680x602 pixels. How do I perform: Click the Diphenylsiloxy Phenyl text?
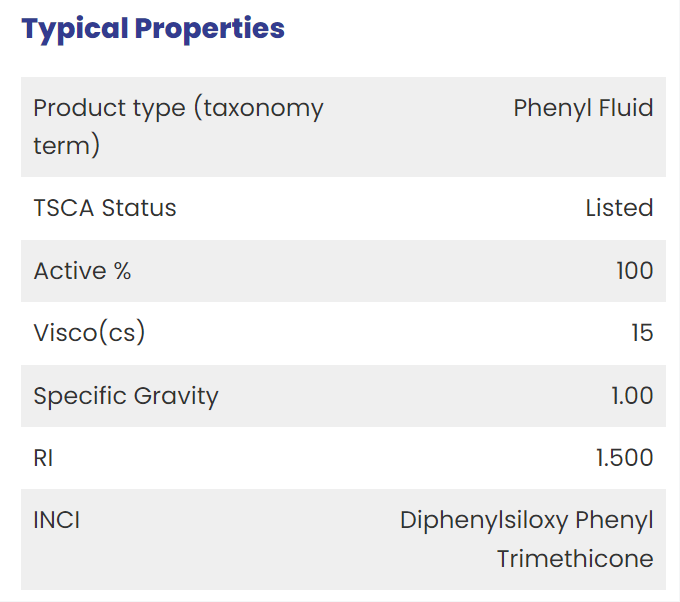[526, 520]
